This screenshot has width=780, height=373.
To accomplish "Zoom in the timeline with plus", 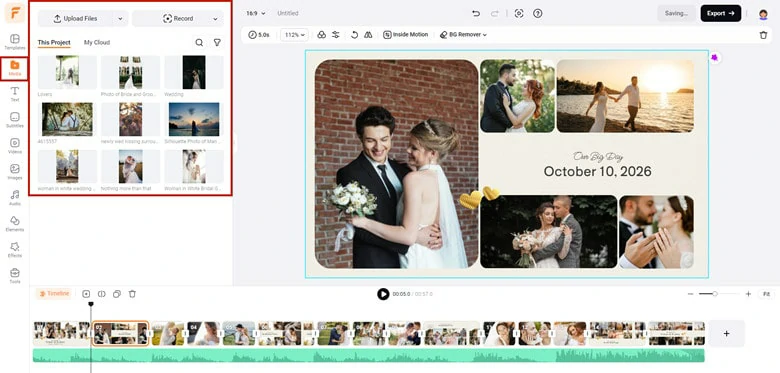I will point(748,294).
